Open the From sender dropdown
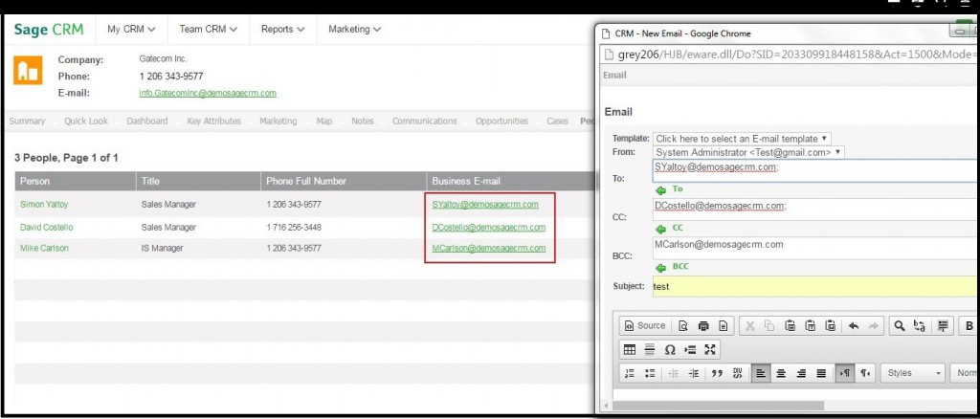The height and width of the screenshot is (419, 980). click(x=748, y=152)
